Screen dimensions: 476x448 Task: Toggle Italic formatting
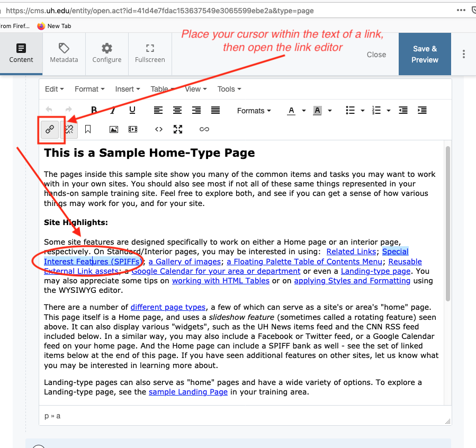tap(113, 110)
